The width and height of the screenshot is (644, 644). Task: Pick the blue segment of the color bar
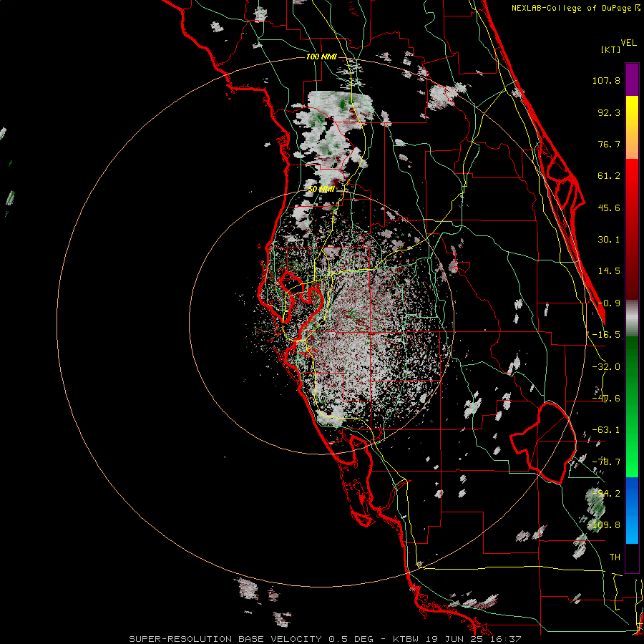[x=632, y=510]
